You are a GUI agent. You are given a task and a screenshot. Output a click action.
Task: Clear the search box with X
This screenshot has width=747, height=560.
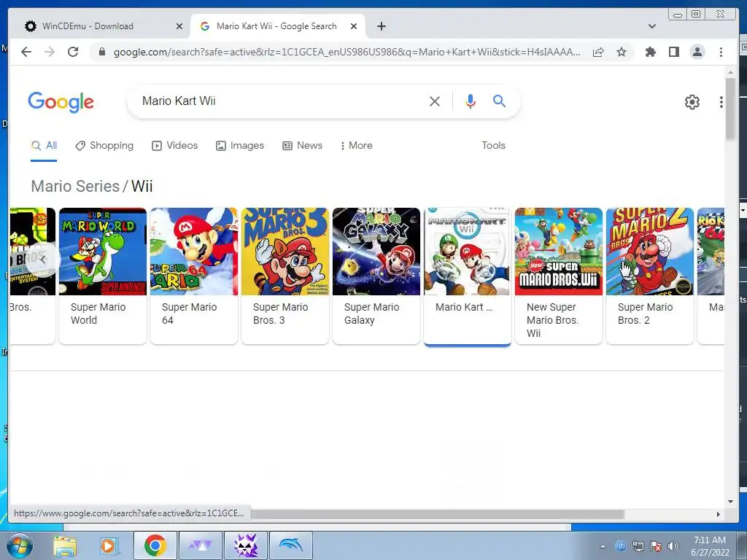pyautogui.click(x=435, y=101)
